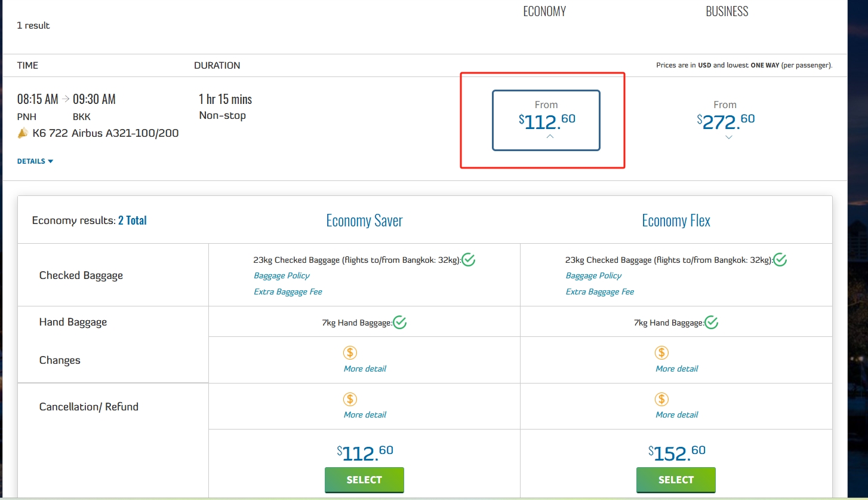Click green checkmark for Economy Saver checked baggage

(x=469, y=260)
